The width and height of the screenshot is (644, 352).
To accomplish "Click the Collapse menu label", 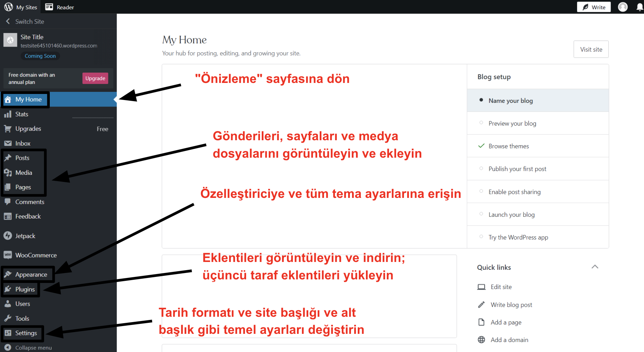I will point(33,347).
